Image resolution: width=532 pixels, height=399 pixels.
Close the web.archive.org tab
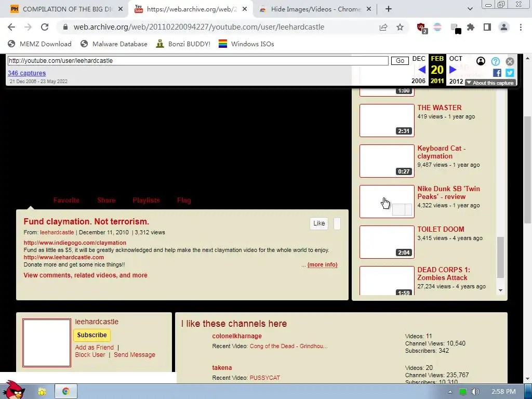coord(245,9)
